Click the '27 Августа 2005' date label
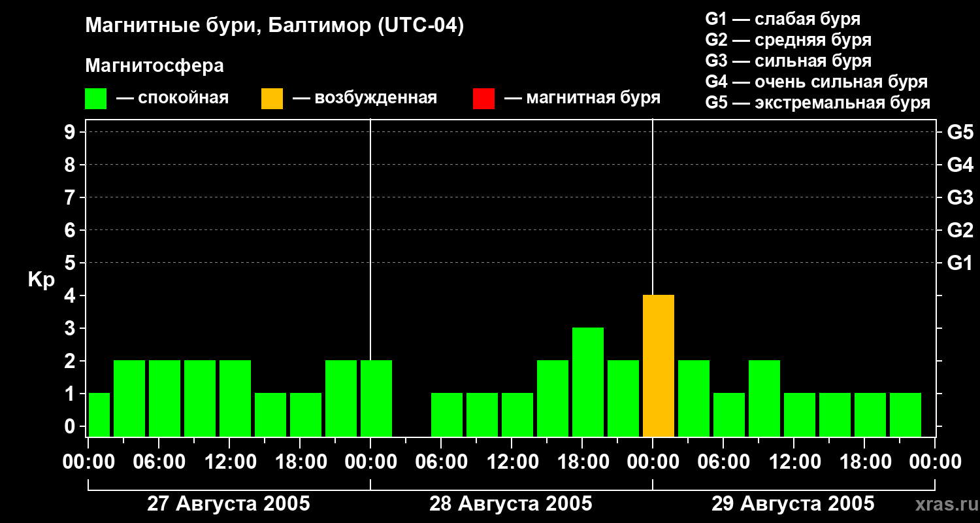The image size is (980, 523). coord(229,504)
